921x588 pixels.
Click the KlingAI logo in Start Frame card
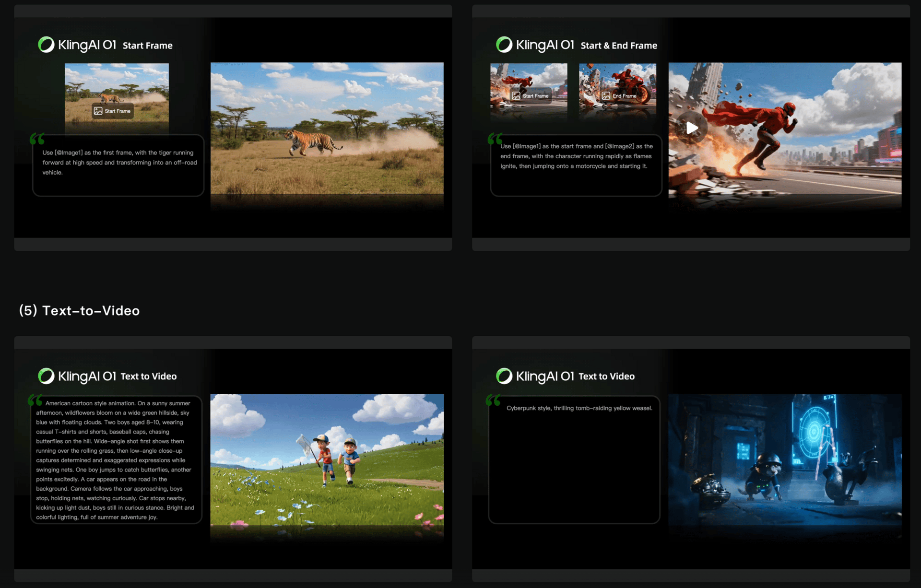[47, 45]
